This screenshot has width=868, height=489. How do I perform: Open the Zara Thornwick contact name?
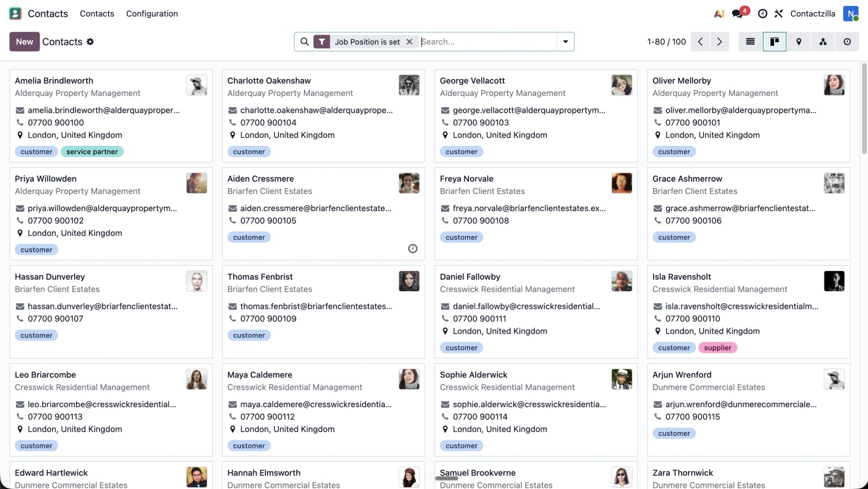682,473
